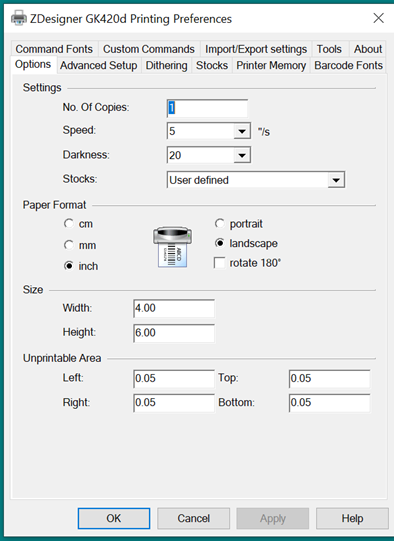The width and height of the screenshot is (394, 541).
Task: Select the Options tab
Action: coord(33,65)
